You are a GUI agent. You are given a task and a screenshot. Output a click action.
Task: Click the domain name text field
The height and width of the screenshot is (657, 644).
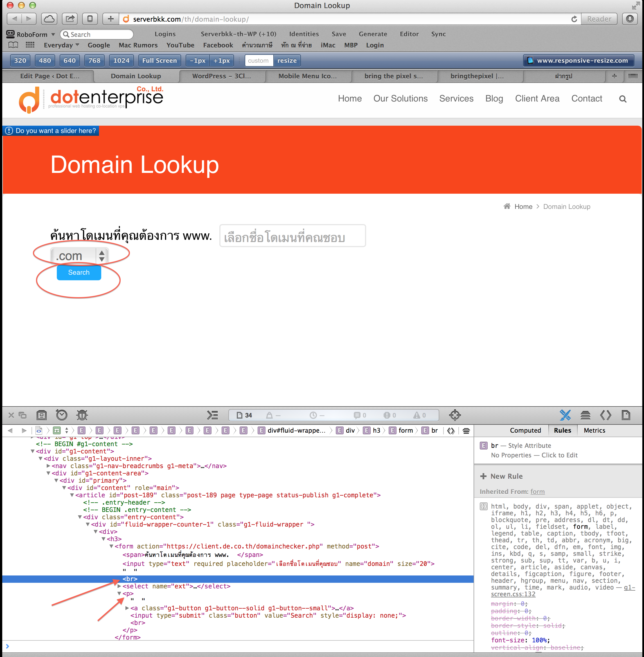(x=292, y=236)
